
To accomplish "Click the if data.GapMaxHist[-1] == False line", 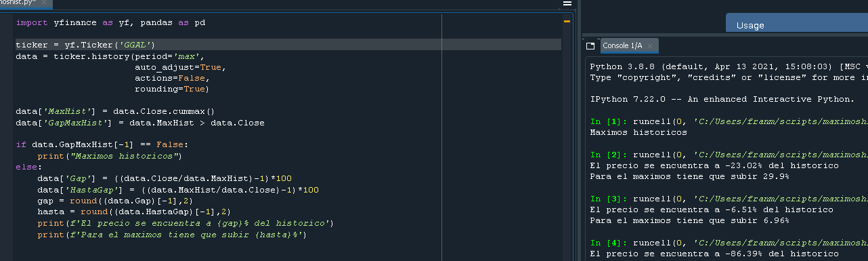I will 102,145.
